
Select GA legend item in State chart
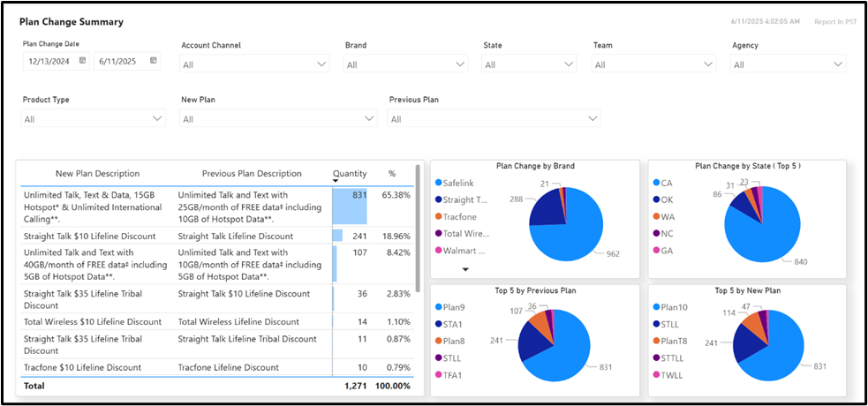click(662, 251)
